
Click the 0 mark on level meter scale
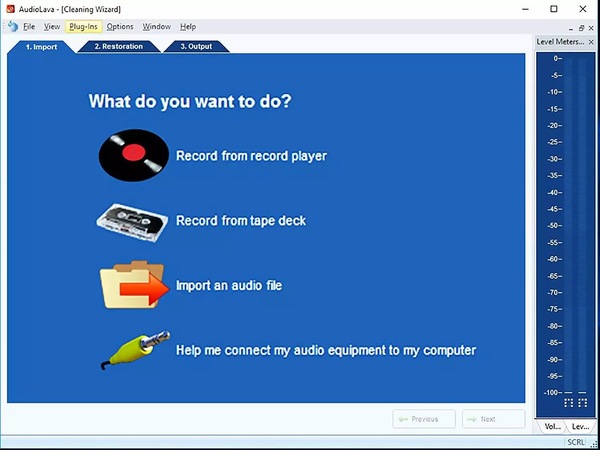click(558, 59)
